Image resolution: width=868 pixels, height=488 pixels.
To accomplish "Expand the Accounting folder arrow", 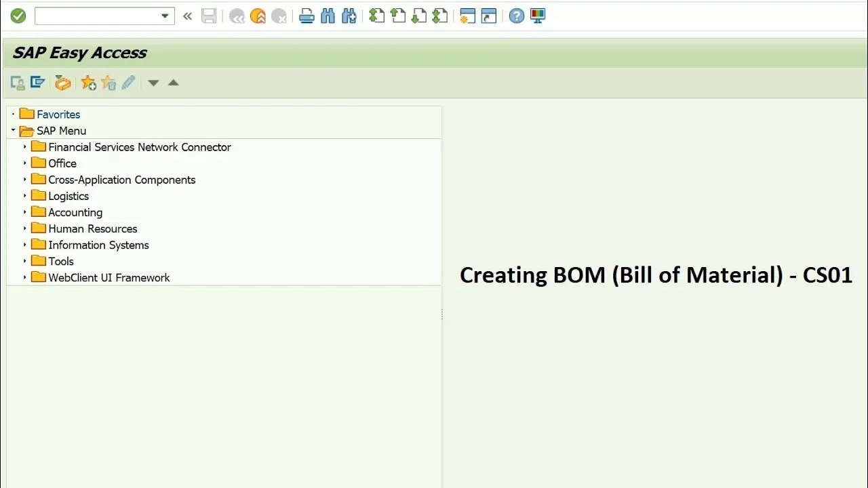I will coord(25,211).
